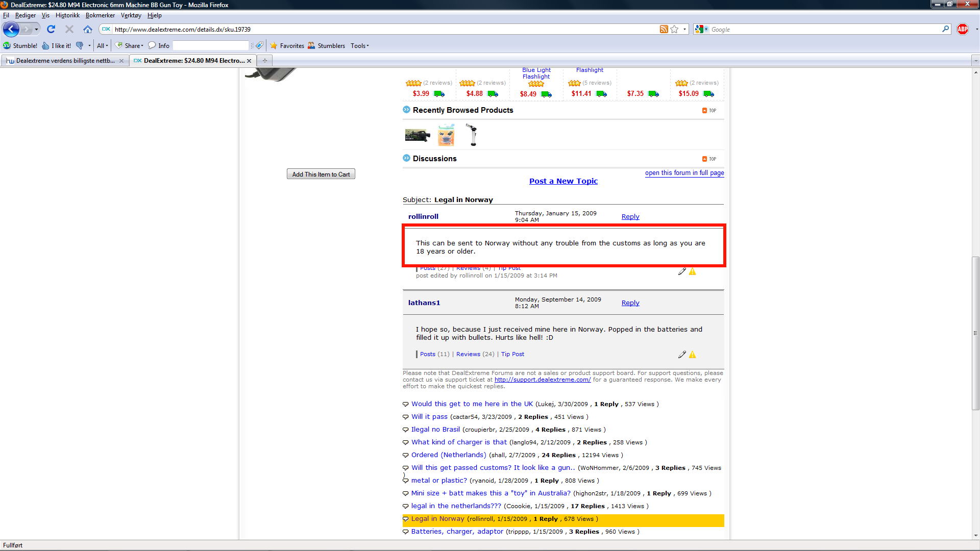The height and width of the screenshot is (551, 980).
Task: Open the Share dropdown
Action: [x=130, y=45]
